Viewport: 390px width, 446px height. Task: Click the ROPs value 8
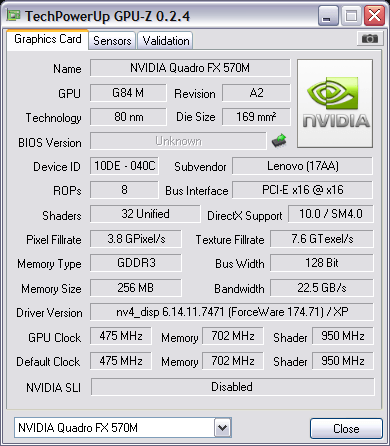pos(124,190)
